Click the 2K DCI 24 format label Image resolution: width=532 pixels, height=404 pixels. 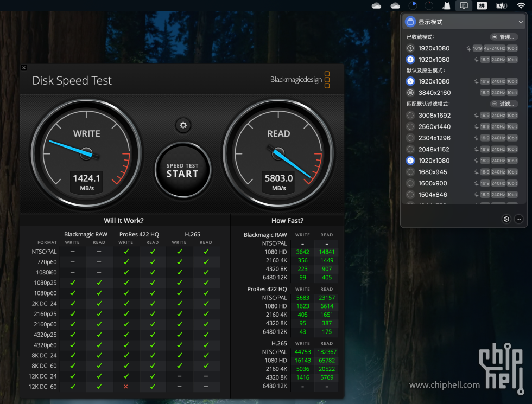[x=44, y=304]
